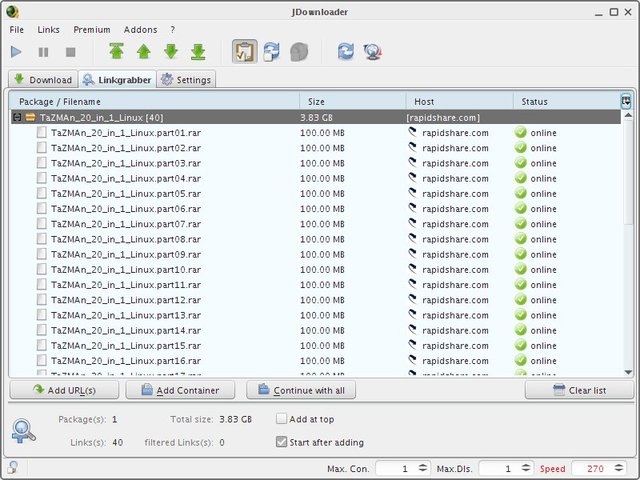Click green online status icon for part16.rar
Image resolution: width=640 pixels, height=480 pixels.
pos(520,360)
